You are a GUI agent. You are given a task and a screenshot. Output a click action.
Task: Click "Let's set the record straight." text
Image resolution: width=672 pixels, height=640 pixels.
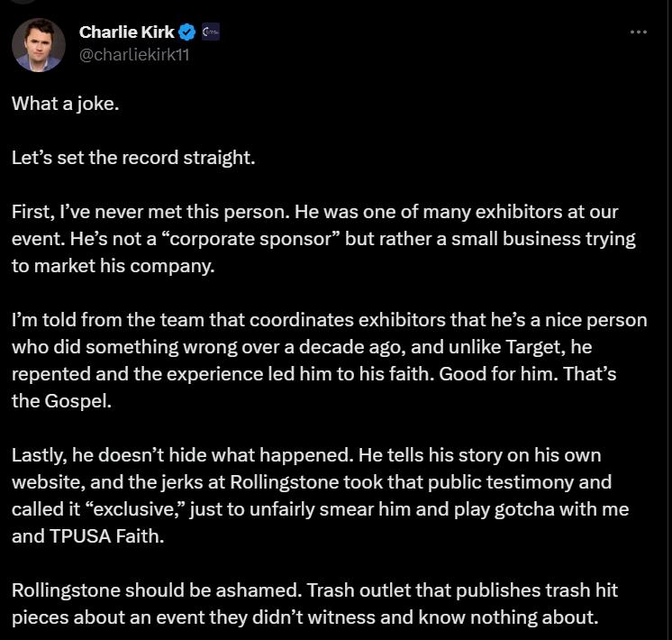tap(133, 158)
